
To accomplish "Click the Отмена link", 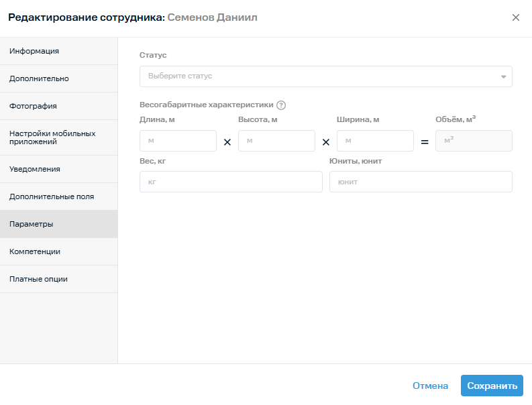I will pyautogui.click(x=430, y=386).
